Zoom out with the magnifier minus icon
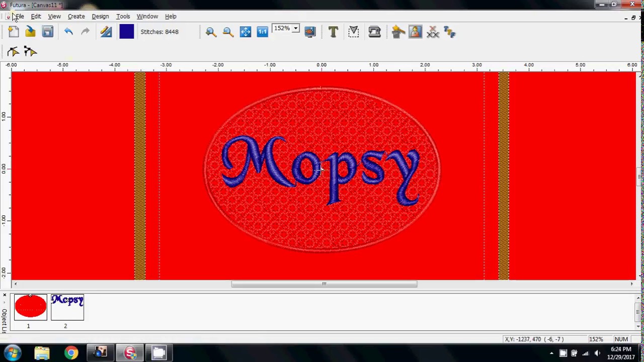The width and height of the screenshot is (644, 362). tap(228, 32)
